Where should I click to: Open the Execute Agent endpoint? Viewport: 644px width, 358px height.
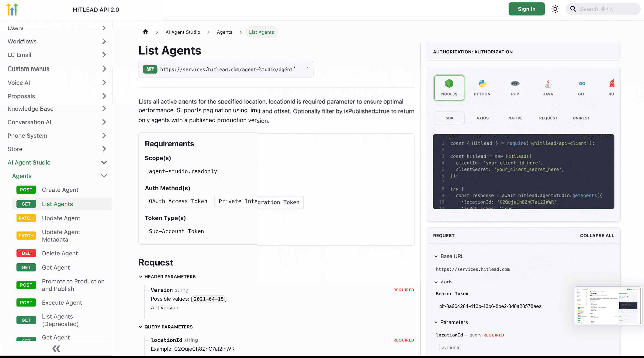pyautogui.click(x=62, y=302)
